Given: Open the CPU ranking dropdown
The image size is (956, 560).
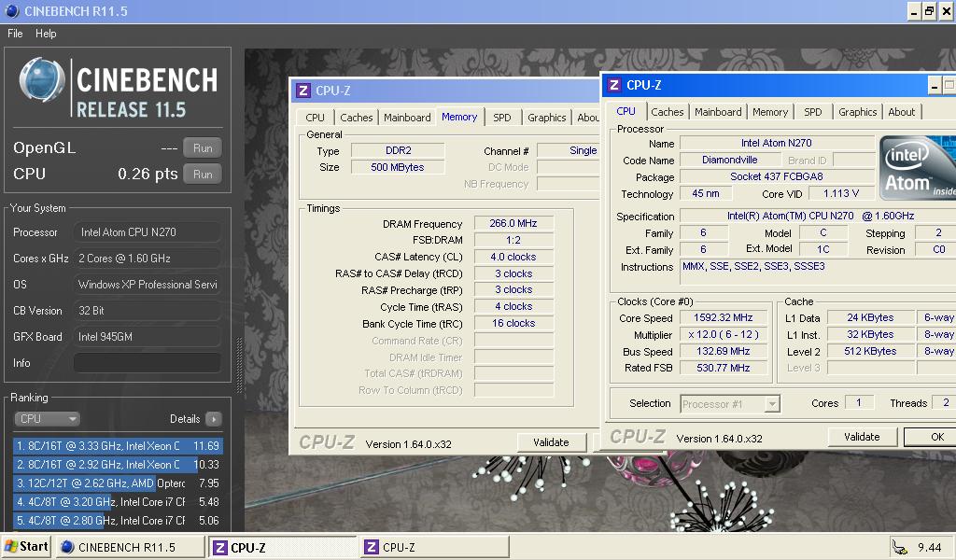Looking at the screenshot, I should click(47, 419).
